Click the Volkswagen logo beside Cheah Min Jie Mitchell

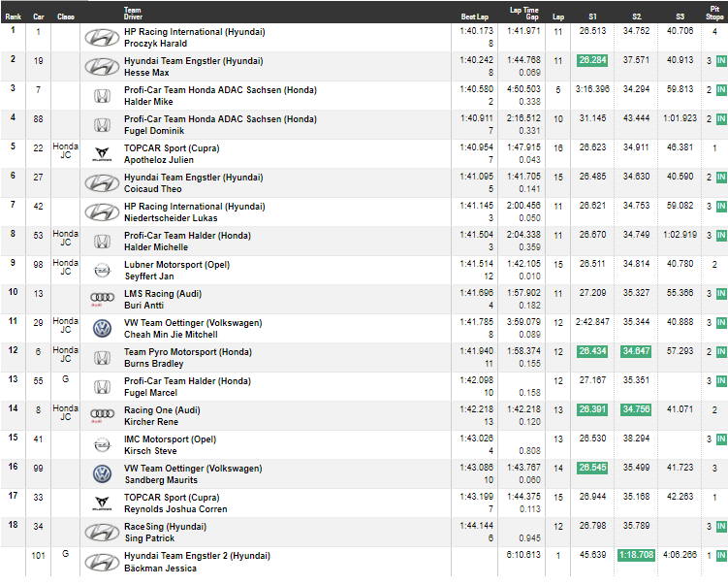click(x=102, y=329)
